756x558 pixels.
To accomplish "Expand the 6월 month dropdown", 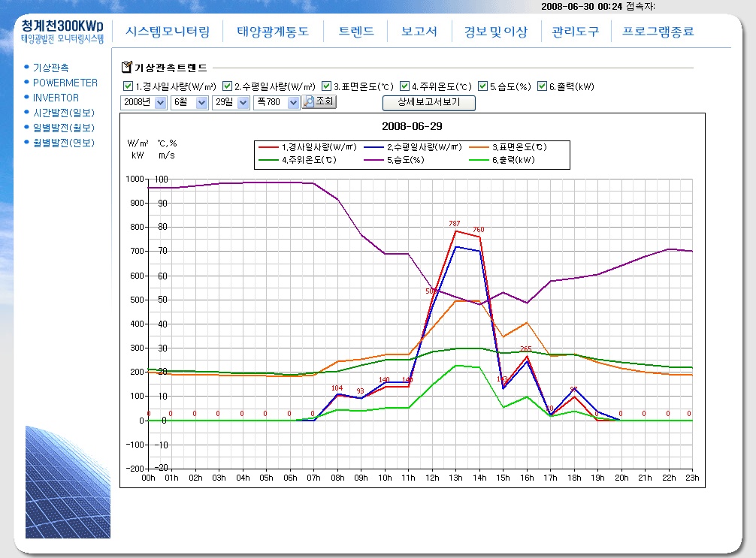I will pyautogui.click(x=201, y=103).
